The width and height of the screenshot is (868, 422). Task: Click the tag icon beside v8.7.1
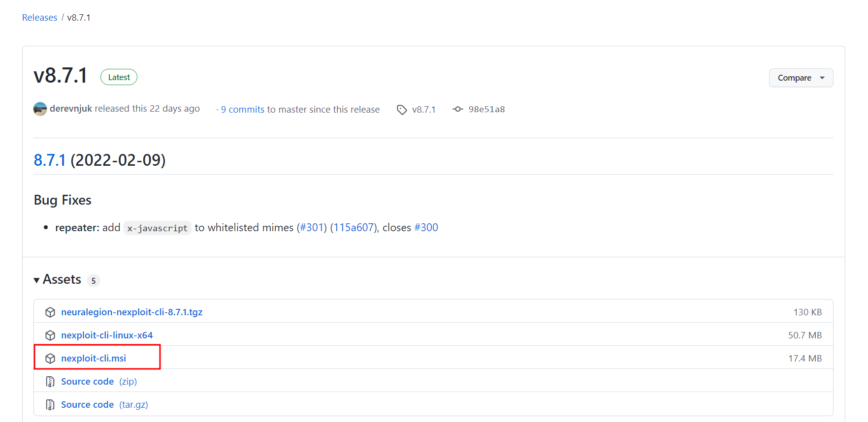tap(402, 110)
